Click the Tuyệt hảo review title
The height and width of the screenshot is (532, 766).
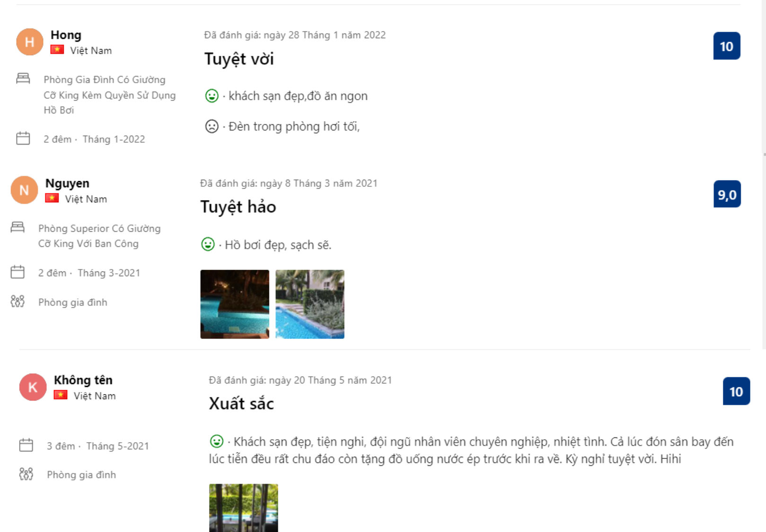(238, 207)
